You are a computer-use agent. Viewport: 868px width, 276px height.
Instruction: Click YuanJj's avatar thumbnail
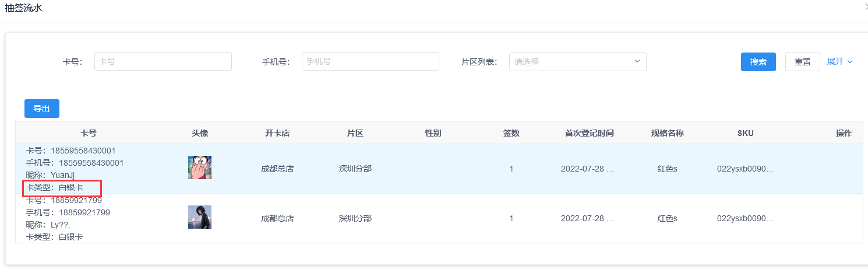(x=200, y=167)
